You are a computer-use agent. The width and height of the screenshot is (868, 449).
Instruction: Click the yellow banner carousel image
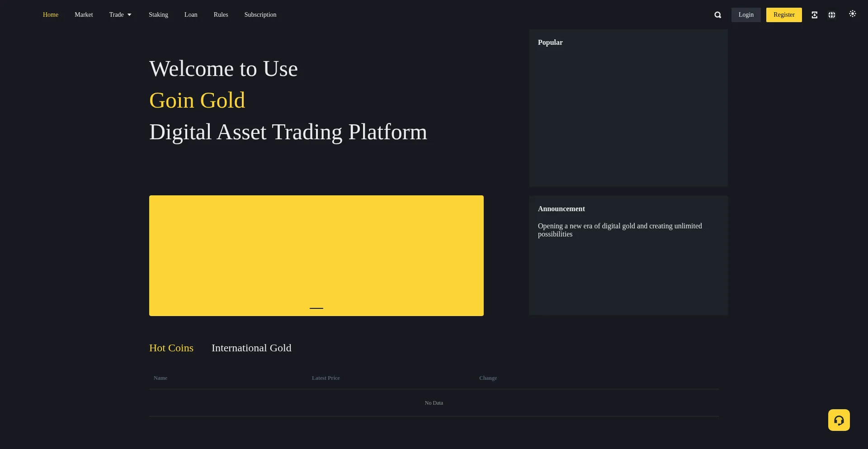pyautogui.click(x=316, y=249)
